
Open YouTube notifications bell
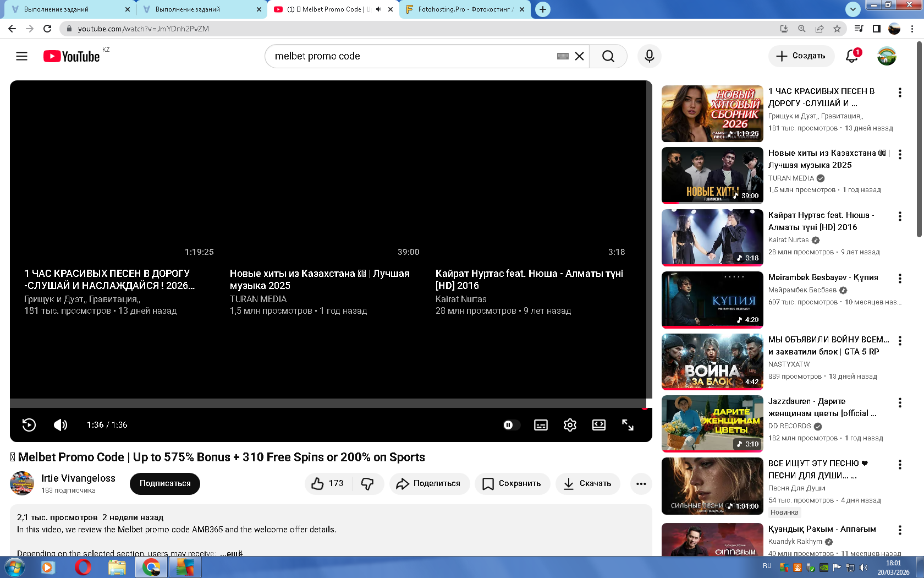pos(852,56)
